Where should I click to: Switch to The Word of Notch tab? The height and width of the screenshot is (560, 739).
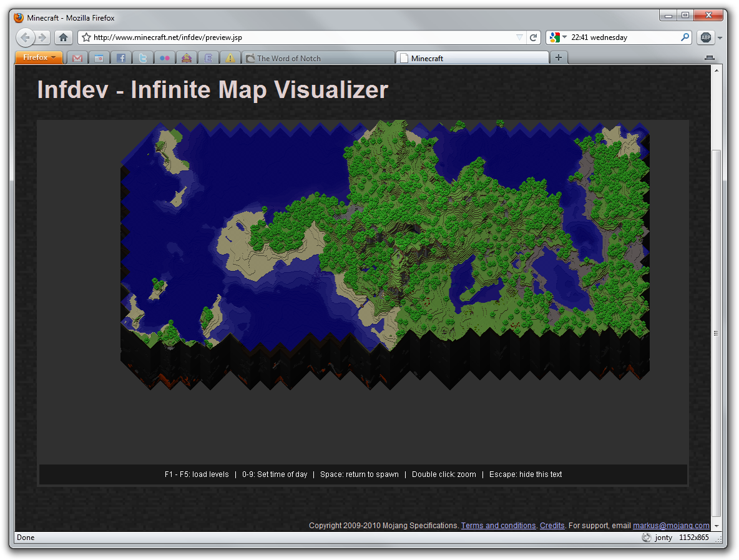pos(318,58)
